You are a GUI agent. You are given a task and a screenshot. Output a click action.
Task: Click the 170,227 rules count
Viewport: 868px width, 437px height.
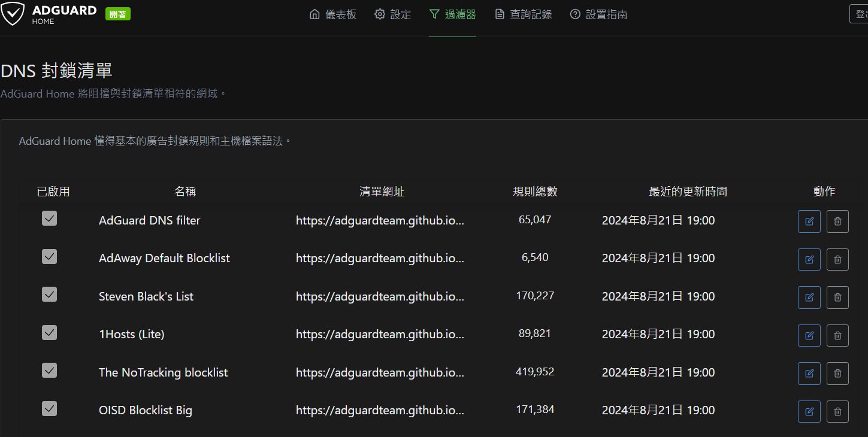click(x=535, y=296)
